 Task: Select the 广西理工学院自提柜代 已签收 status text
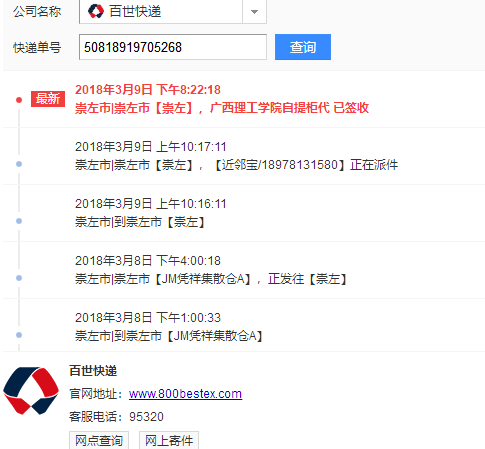[289, 108]
